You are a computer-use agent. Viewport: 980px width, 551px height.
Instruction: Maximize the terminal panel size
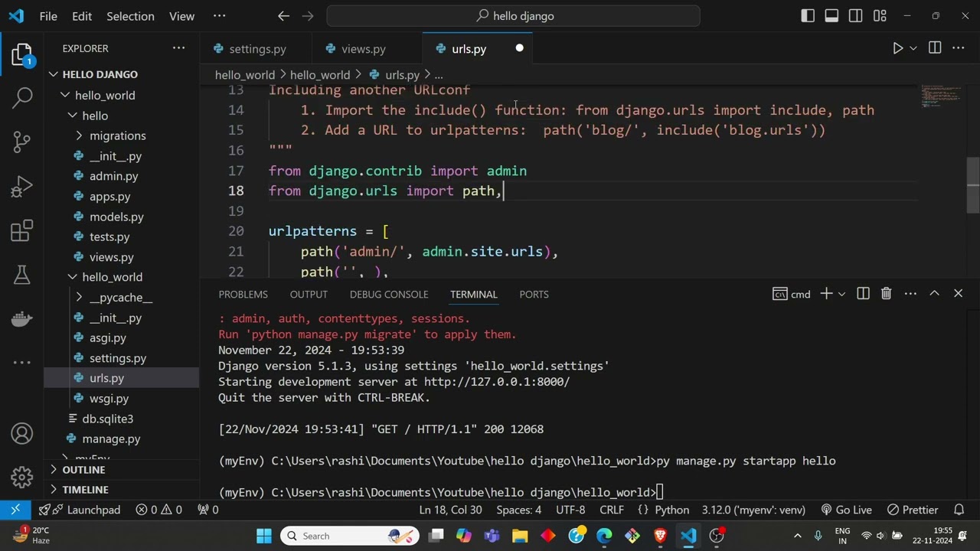point(934,294)
